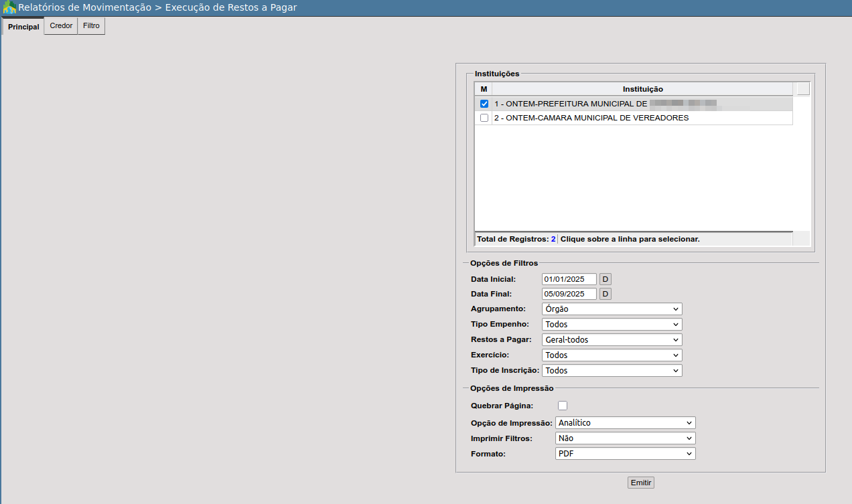Open the Restos a Pagar dropdown
Screen dimensions: 852x504
coord(612,340)
